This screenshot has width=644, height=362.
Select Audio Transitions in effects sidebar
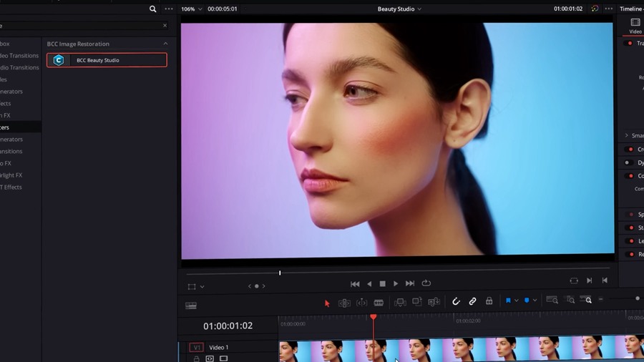pos(19,67)
